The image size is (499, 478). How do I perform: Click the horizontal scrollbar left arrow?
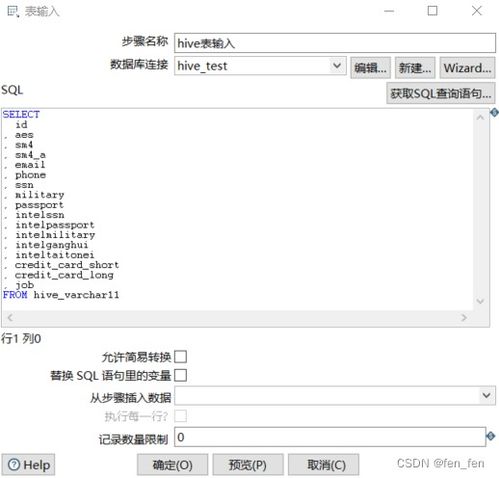(x=10, y=318)
